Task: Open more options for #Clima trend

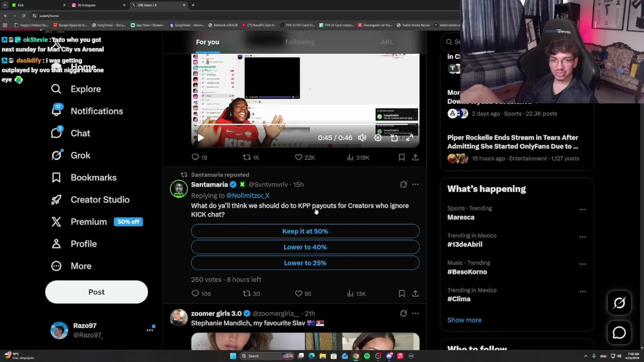Action: [582, 291]
